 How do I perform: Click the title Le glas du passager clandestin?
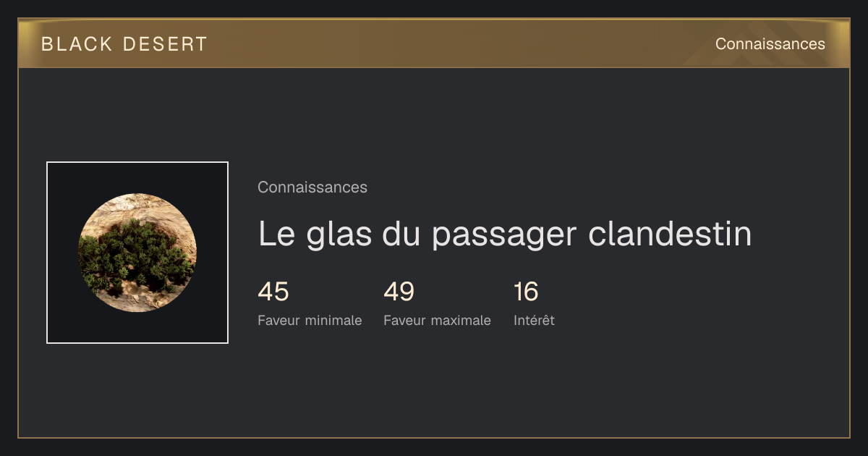pos(505,235)
